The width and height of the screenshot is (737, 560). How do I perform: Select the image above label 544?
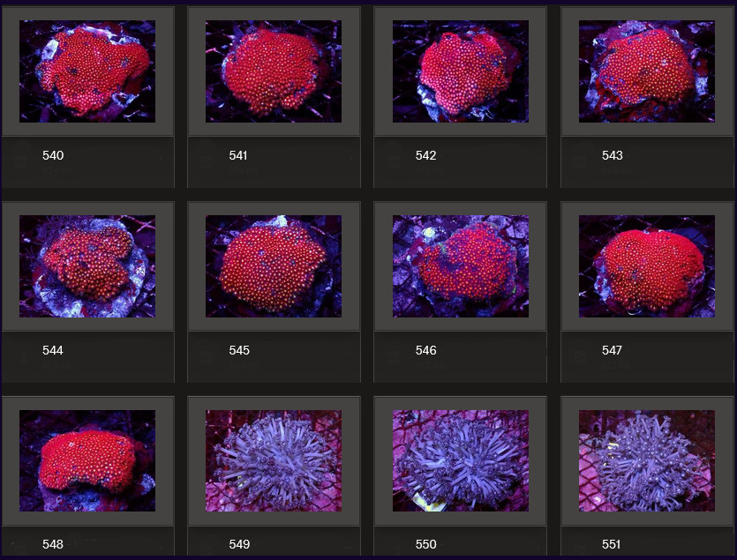pyautogui.click(x=87, y=266)
